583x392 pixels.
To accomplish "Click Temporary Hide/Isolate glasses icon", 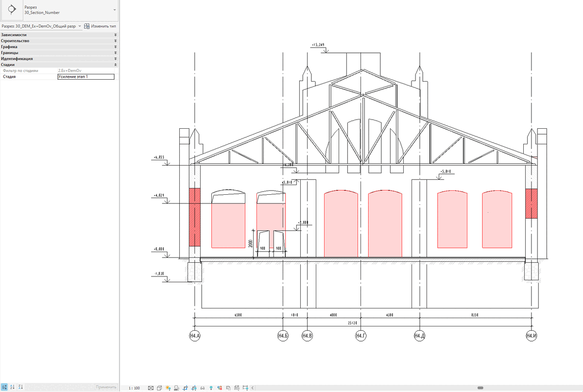I will 203,388.
